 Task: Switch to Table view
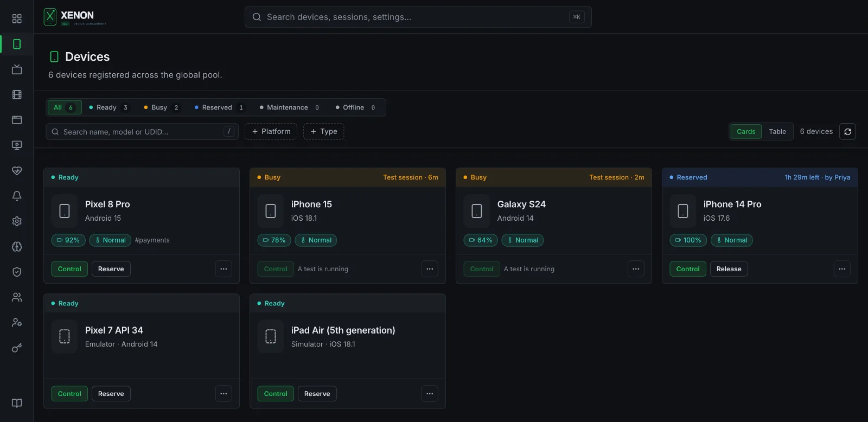pyautogui.click(x=777, y=132)
